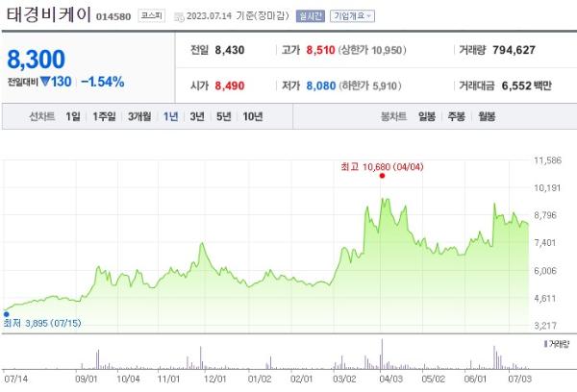
Task: Switch to 주봉 candle chart
Action: [x=456, y=116]
